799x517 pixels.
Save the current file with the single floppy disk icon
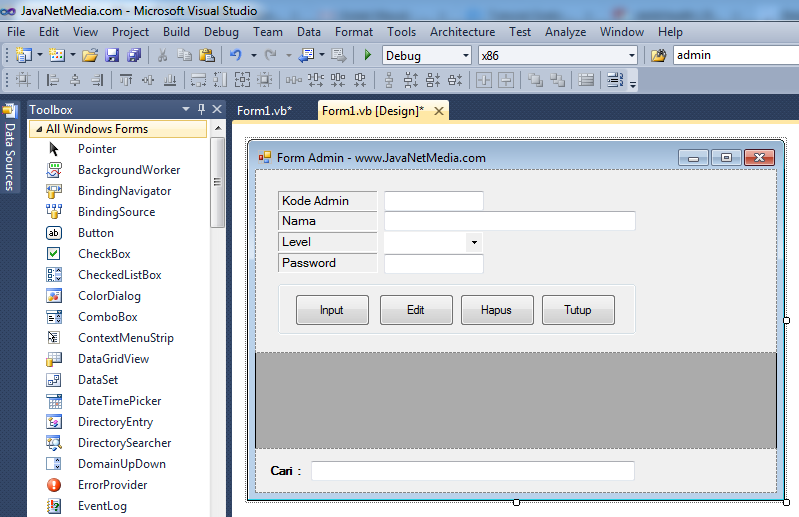pos(112,55)
